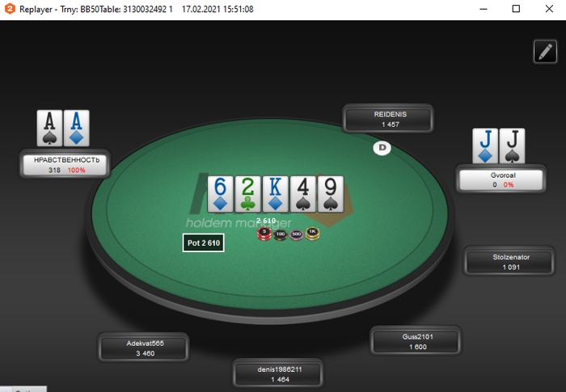
Task: Select the REIDENIS player panel
Action: coord(388,119)
